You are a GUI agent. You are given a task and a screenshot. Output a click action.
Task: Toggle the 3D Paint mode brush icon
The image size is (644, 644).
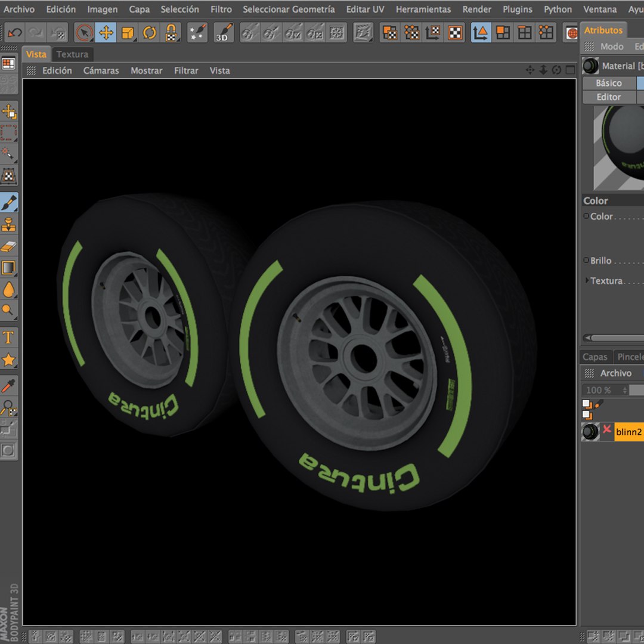224,32
